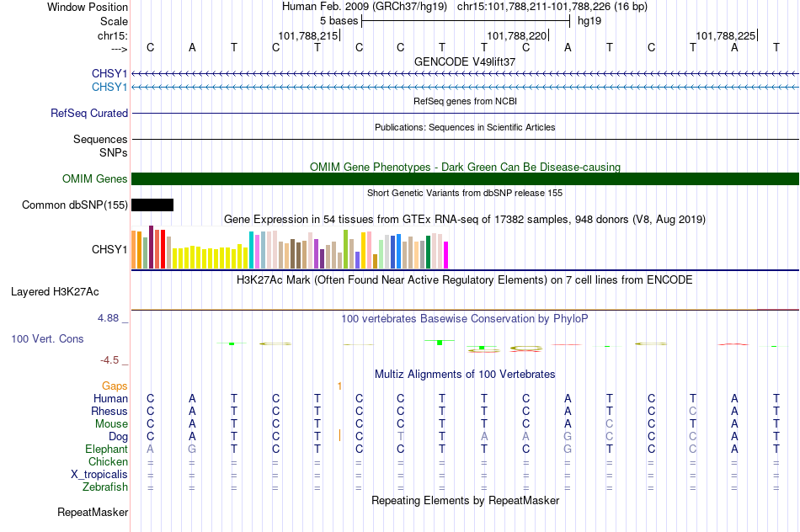The image size is (800, 532).
Task: Click the tall purple bar in the GTEx chart
Action: coord(151,247)
